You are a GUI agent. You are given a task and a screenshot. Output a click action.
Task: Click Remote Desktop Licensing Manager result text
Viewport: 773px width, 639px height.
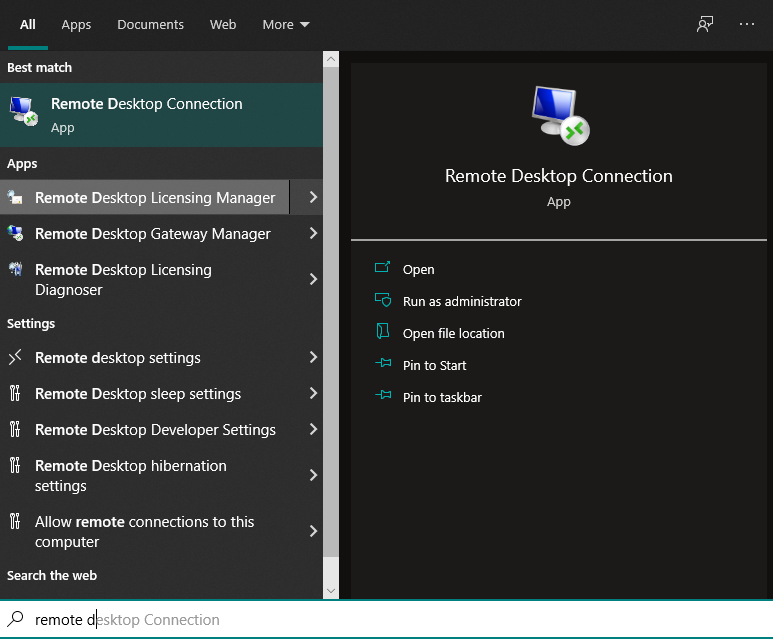click(155, 198)
